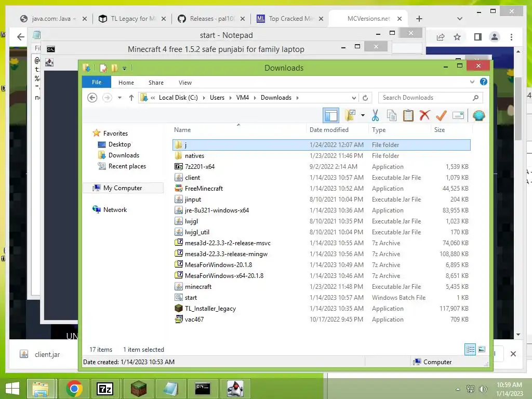Select Network in navigation pane
This screenshot has width=532, height=399.
point(115,210)
